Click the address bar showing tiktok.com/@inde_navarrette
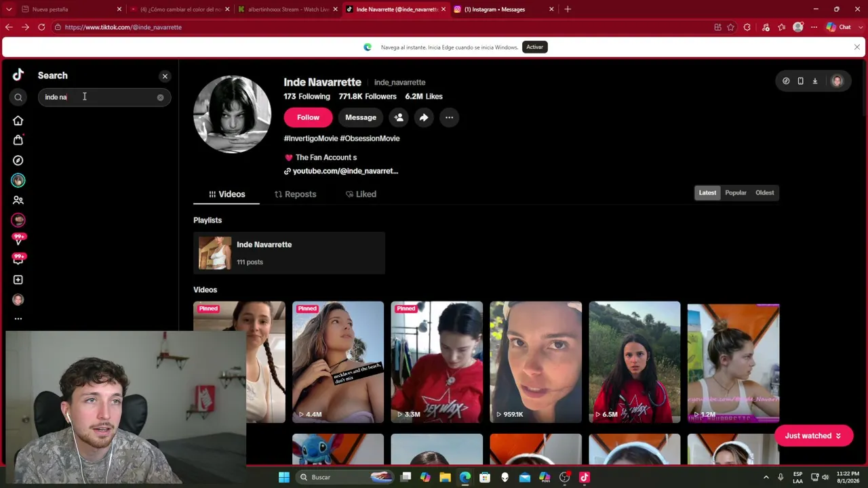This screenshot has width=868, height=488. pyautogui.click(x=380, y=27)
